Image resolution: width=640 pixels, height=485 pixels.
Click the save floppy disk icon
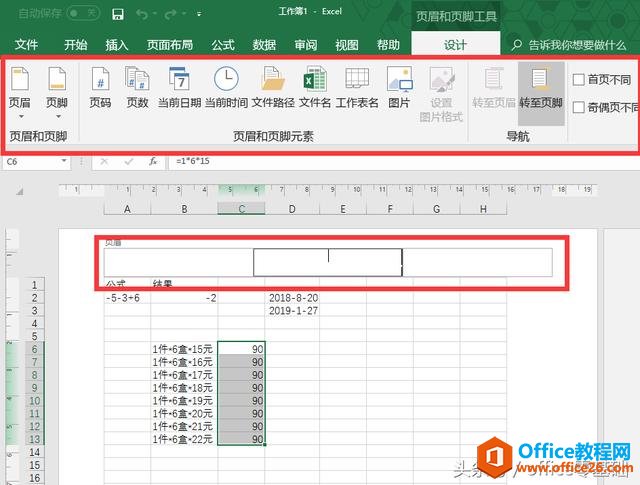[x=118, y=15]
